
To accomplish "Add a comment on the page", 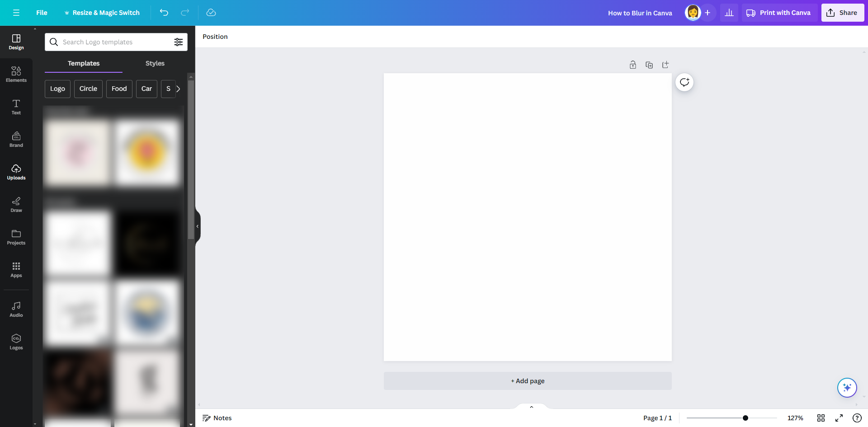I will coord(684,82).
